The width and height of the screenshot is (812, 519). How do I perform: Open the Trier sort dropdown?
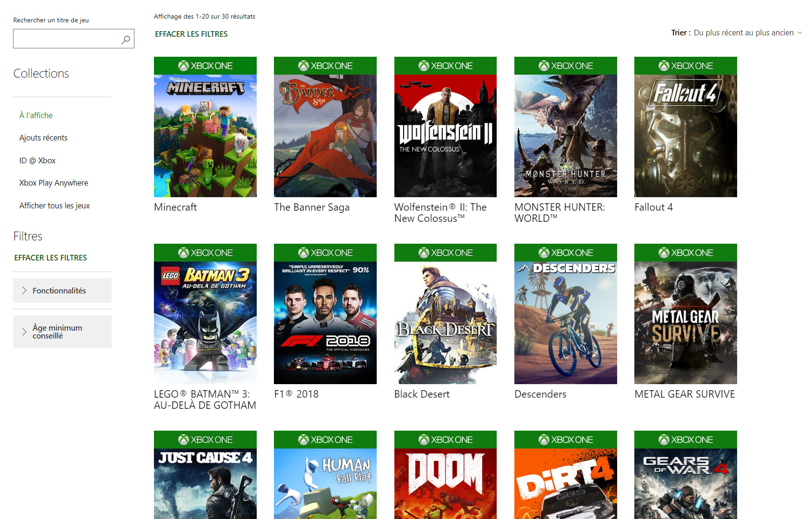point(747,33)
